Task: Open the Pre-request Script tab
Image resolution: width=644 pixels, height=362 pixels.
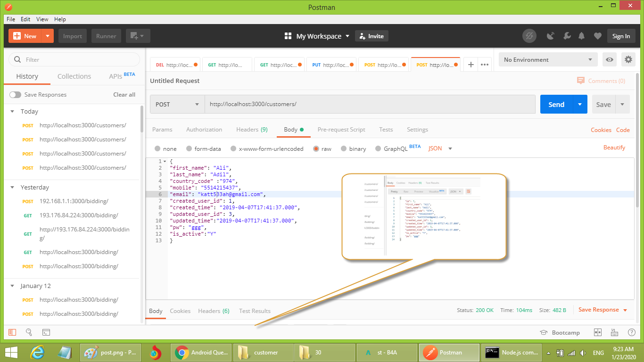Action: [341, 130]
